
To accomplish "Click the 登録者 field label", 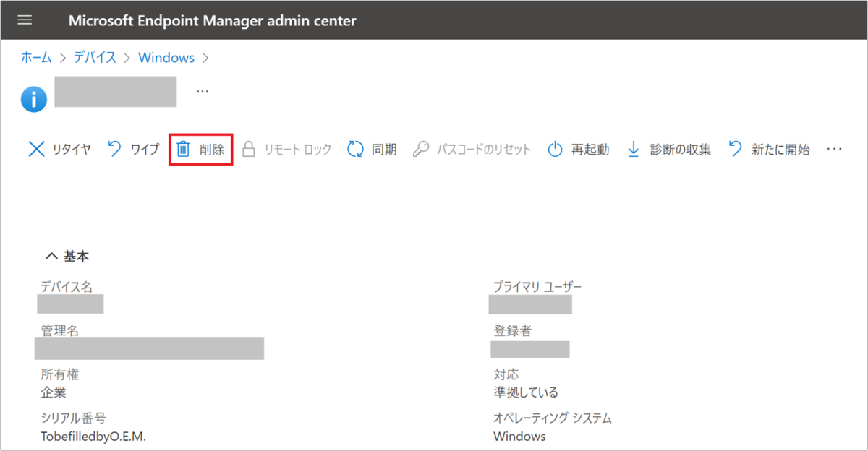I will [x=513, y=331].
